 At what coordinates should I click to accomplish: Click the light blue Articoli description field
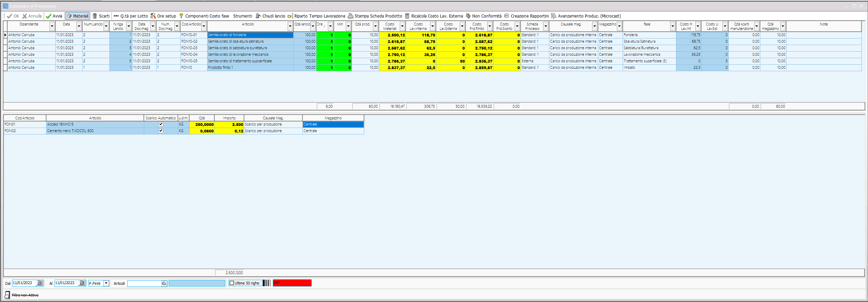pyautogui.click(x=197, y=283)
